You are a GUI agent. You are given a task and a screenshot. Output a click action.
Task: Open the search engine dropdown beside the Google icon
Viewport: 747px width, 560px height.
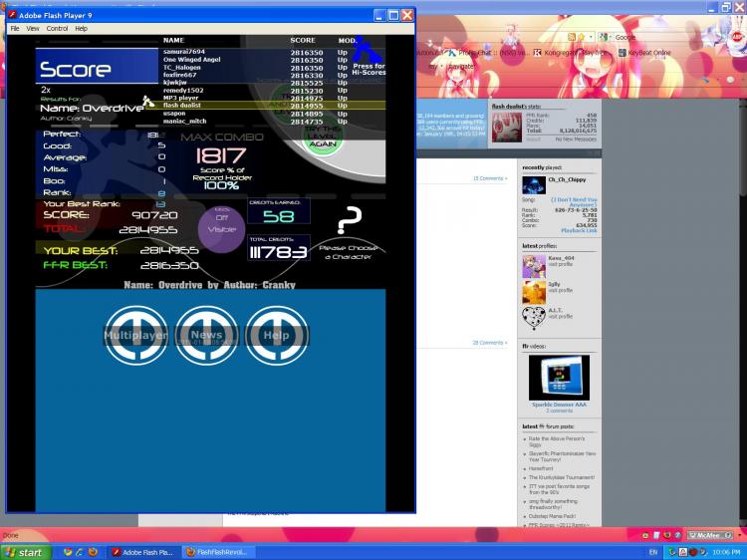coord(610,37)
